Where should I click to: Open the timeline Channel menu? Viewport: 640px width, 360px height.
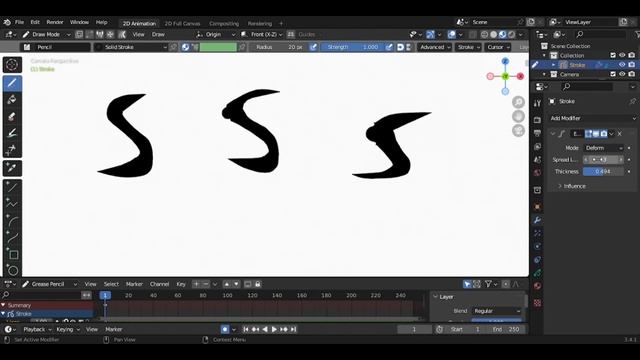pyautogui.click(x=159, y=284)
